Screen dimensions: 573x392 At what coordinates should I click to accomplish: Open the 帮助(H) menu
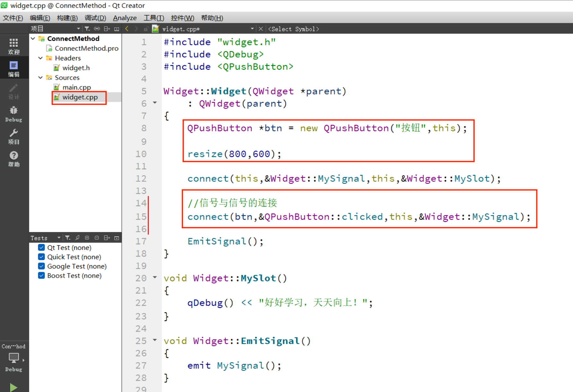click(212, 18)
